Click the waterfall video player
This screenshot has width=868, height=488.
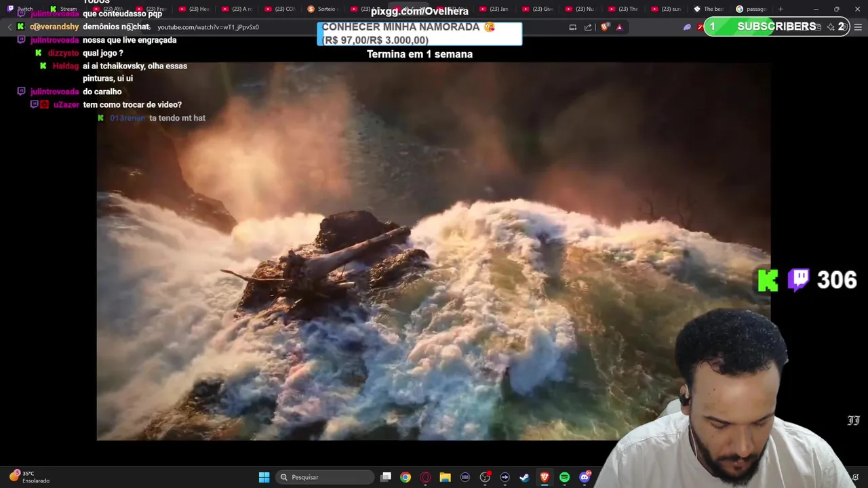tap(433, 251)
